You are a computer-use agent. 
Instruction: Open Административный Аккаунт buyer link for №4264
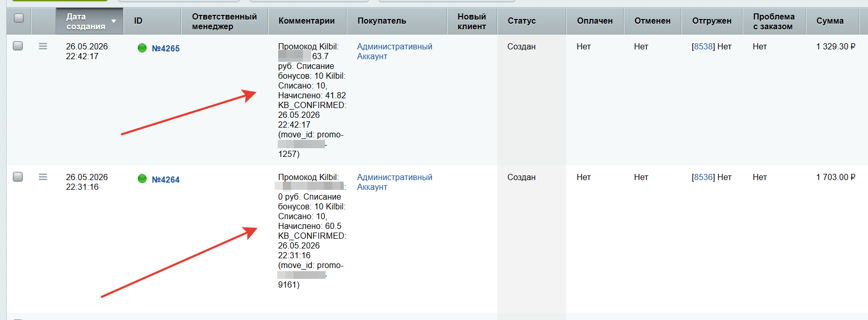pos(394,182)
